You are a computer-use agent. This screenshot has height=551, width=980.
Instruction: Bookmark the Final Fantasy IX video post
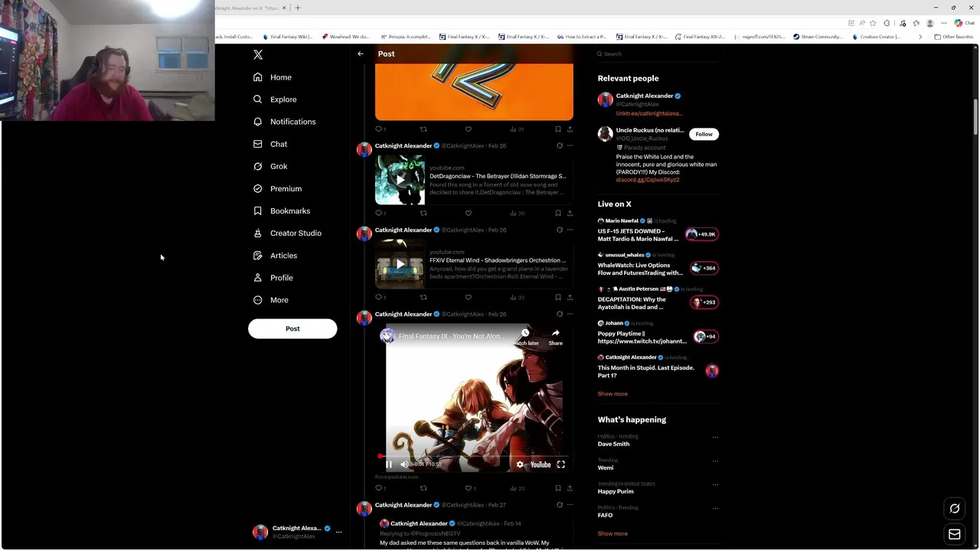(x=558, y=488)
